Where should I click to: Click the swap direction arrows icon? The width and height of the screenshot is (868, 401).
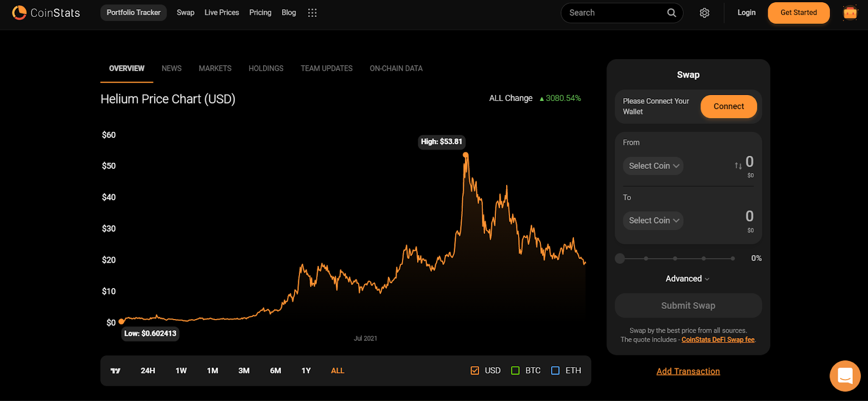738,166
